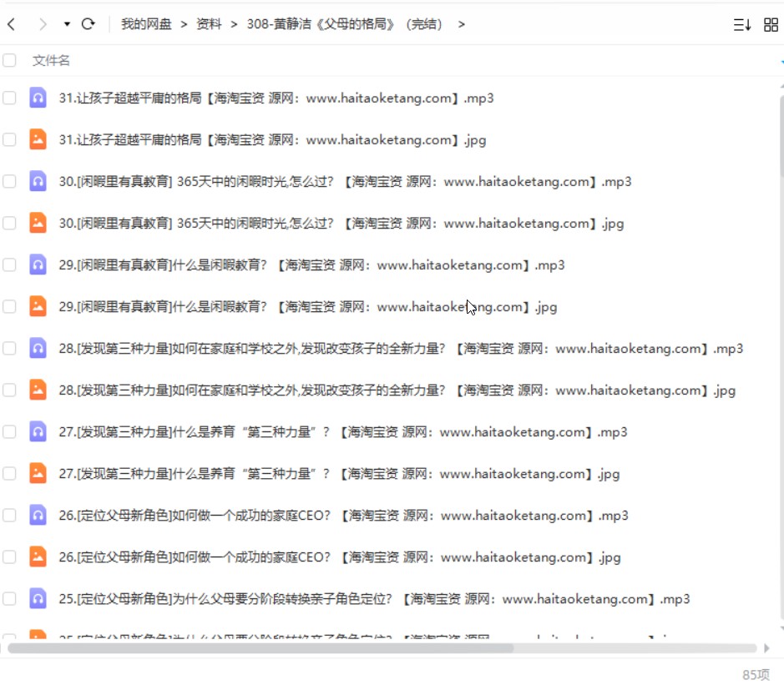784x685 pixels.
Task: Select 27.什么是养育第三种力量 .jpg file name
Action: pyautogui.click(x=339, y=474)
